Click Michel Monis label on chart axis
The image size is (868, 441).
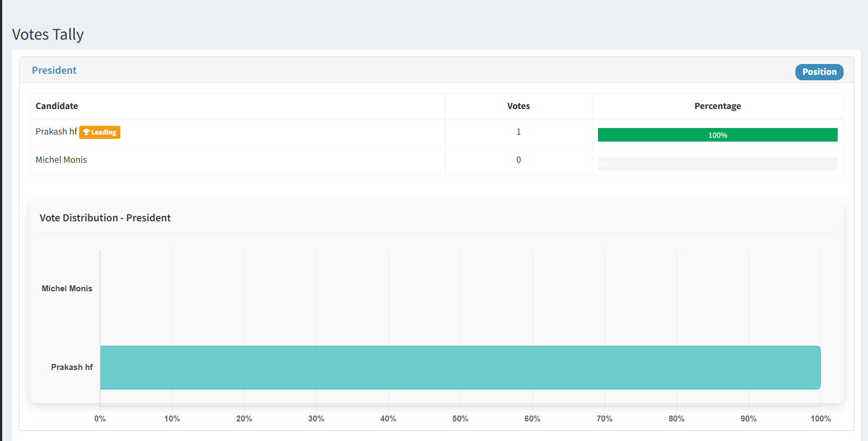(x=67, y=289)
